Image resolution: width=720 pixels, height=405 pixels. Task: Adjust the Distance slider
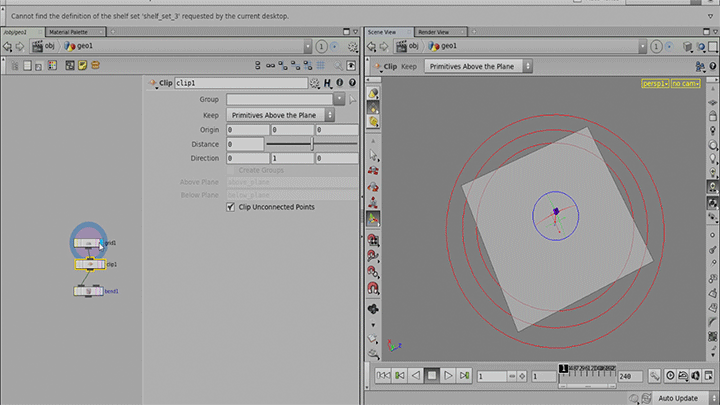(312, 144)
